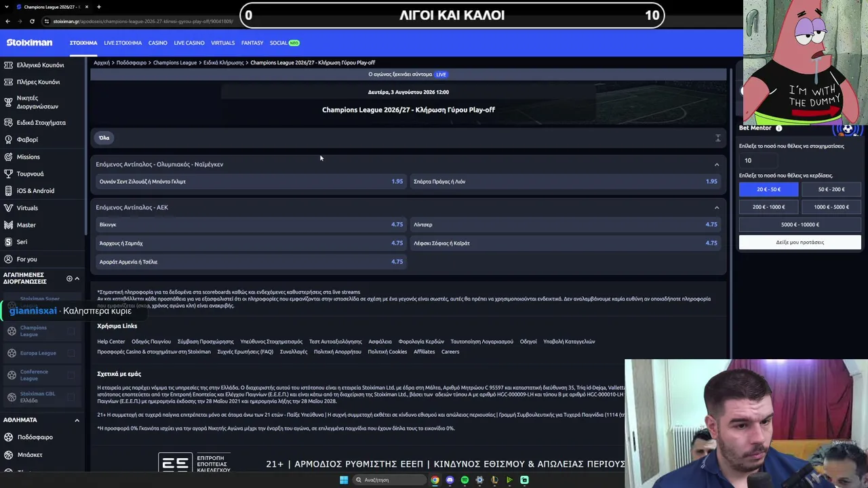The image size is (868, 488).
Task: Click the browser address bar
Action: click(142, 21)
